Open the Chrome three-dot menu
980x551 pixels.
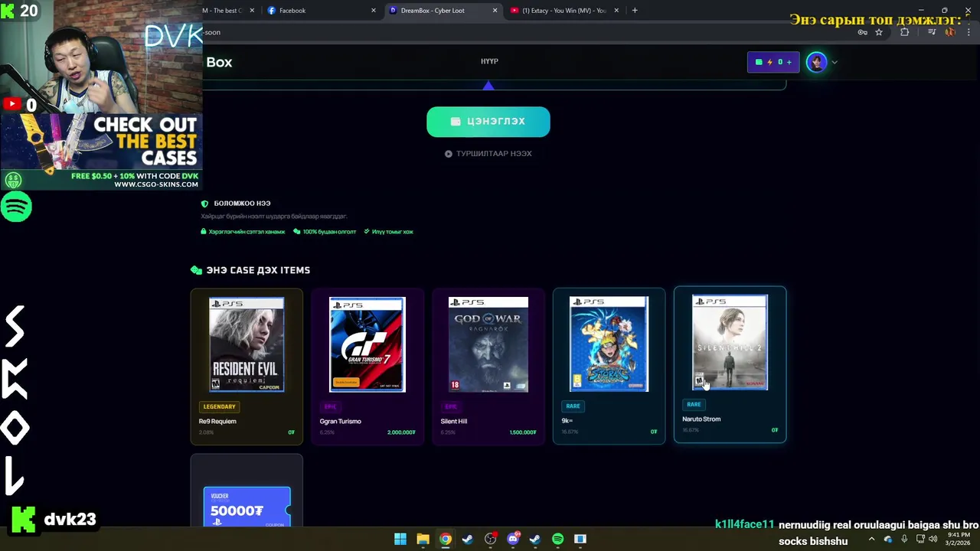968,32
